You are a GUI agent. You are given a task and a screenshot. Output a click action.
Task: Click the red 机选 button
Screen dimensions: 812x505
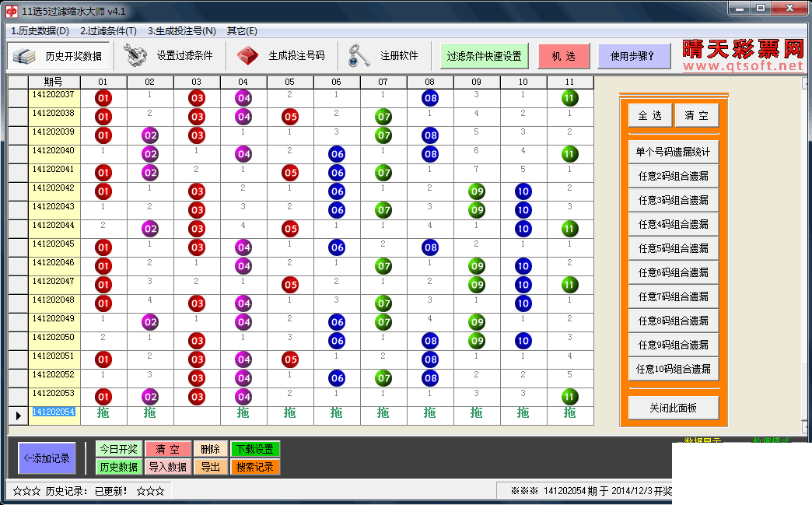(x=564, y=56)
